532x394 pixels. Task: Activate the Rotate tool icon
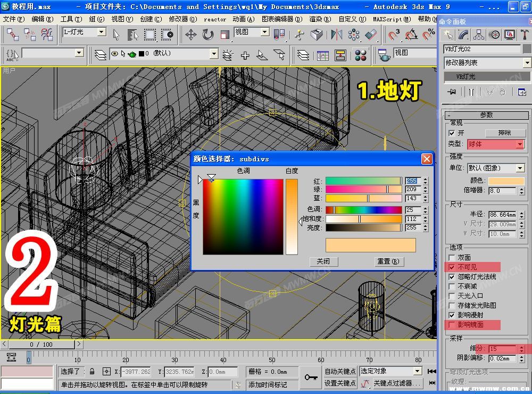click(207, 35)
